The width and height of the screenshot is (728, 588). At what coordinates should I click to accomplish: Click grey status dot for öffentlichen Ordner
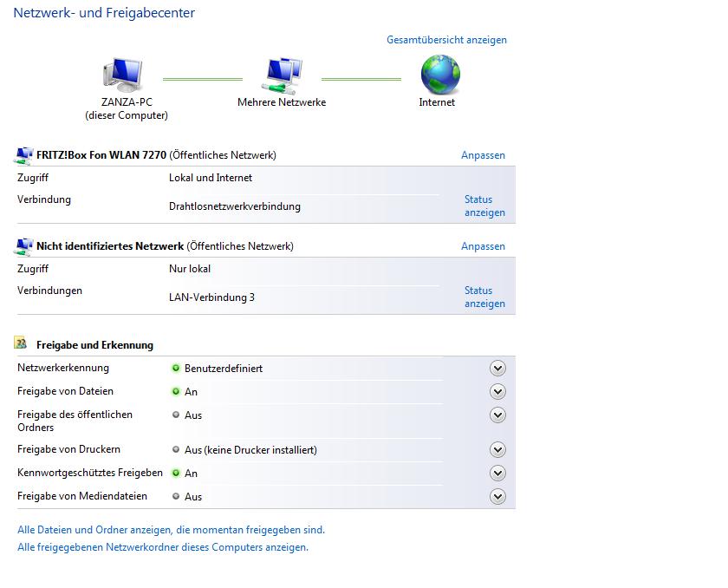point(176,415)
